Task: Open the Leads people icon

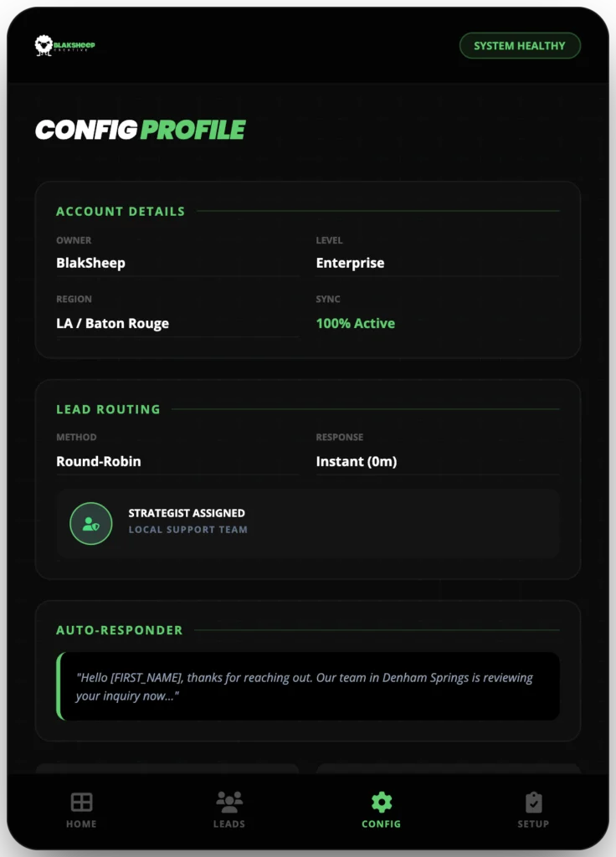Action: pyautogui.click(x=229, y=799)
